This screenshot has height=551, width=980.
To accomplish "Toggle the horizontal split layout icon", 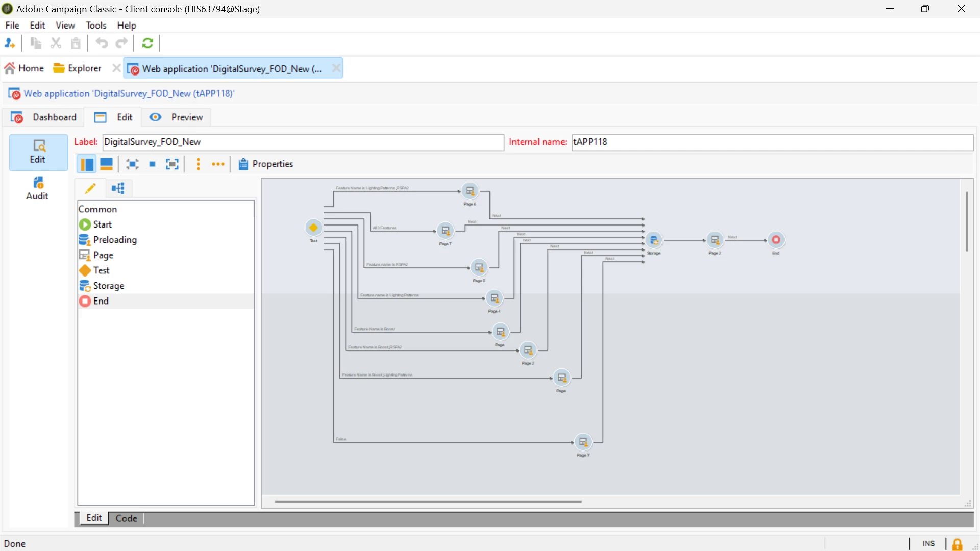I will click(x=106, y=164).
